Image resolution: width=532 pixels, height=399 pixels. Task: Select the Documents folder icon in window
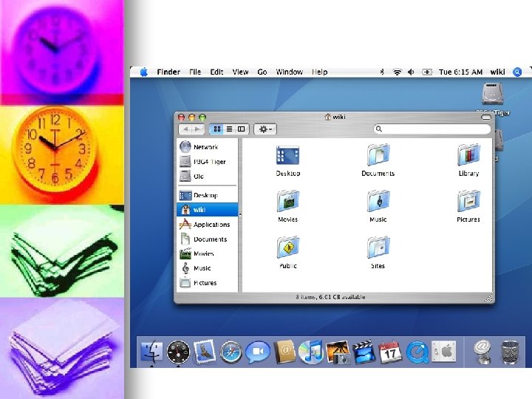coord(378,155)
